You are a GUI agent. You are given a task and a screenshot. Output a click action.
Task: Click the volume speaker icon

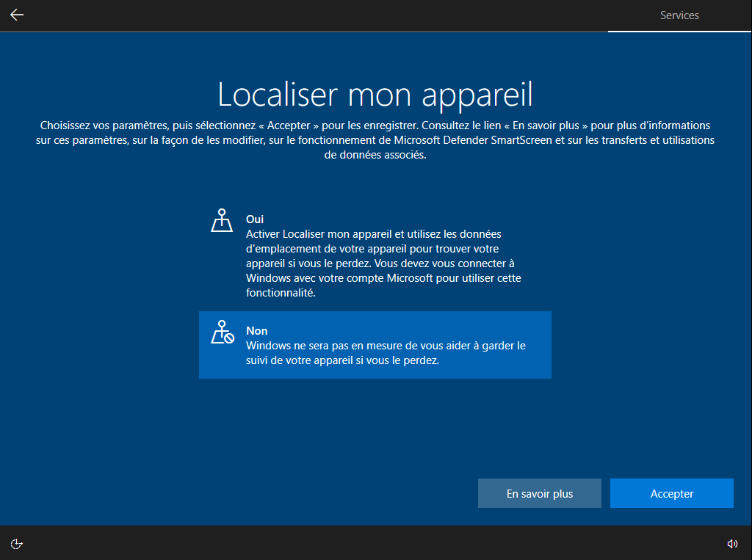[x=732, y=544]
